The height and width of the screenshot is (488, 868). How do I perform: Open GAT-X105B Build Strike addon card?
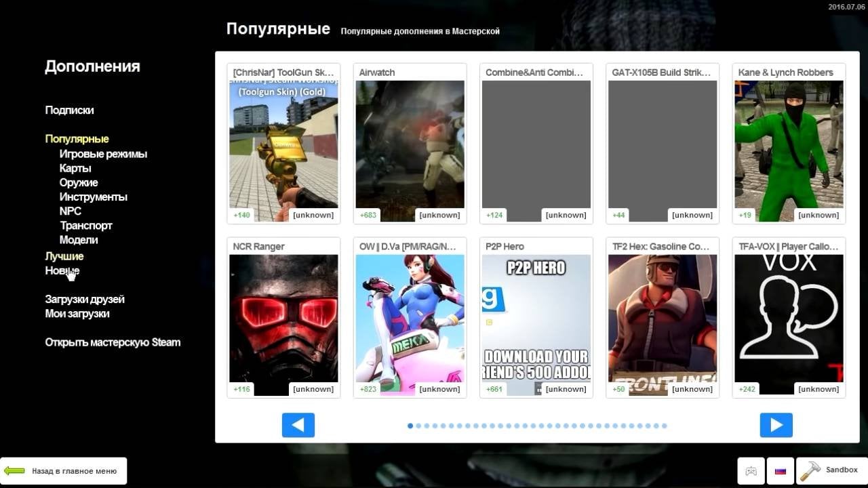coord(663,144)
